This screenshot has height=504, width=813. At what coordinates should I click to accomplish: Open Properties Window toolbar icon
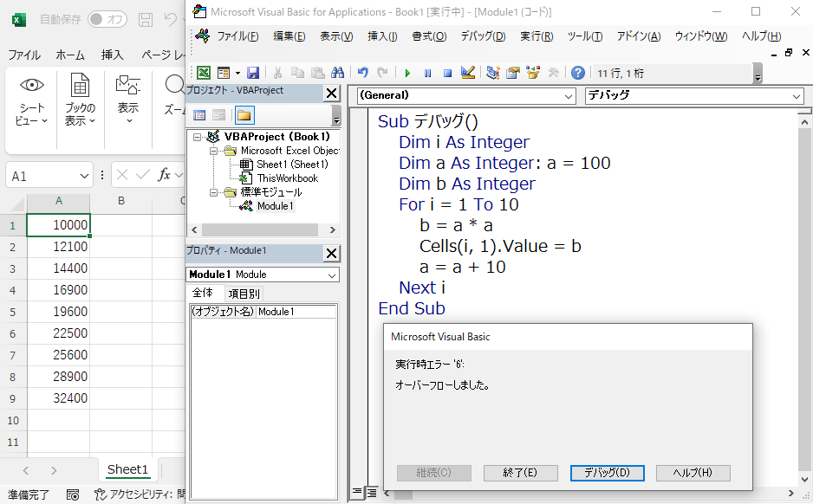pos(513,73)
